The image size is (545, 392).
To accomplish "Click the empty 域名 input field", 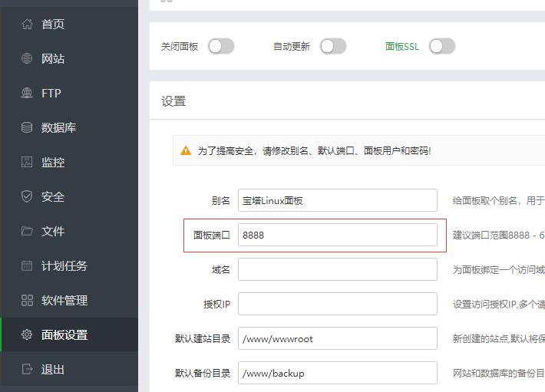I will (337, 270).
